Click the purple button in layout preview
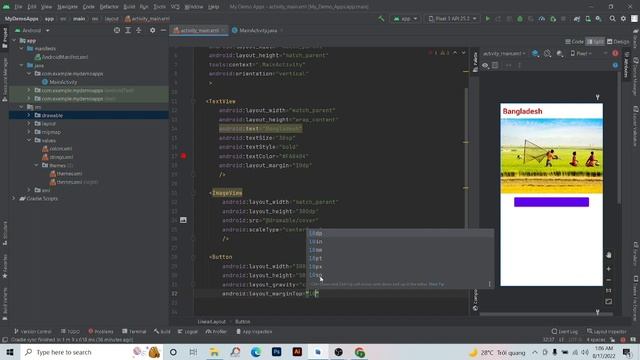The width and height of the screenshot is (640, 360). 551,202
